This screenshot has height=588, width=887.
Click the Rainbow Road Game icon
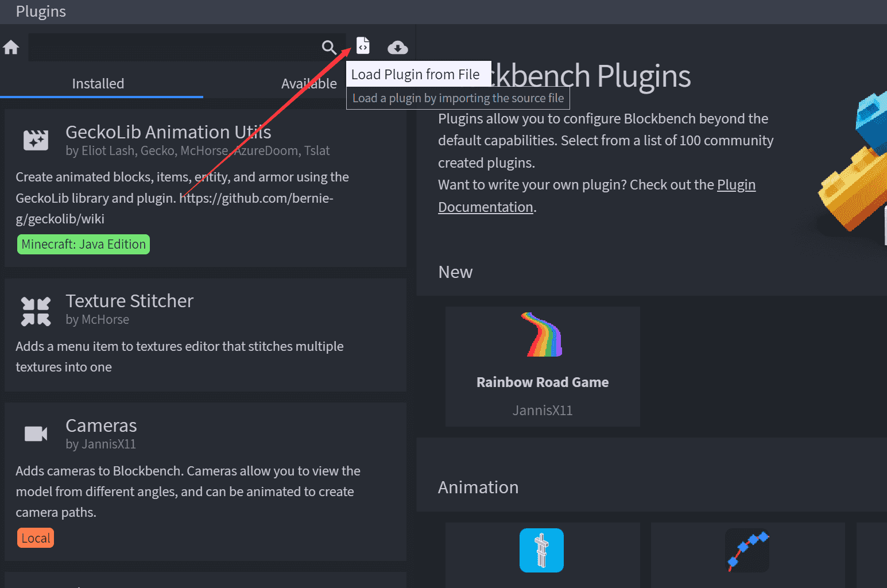point(543,335)
